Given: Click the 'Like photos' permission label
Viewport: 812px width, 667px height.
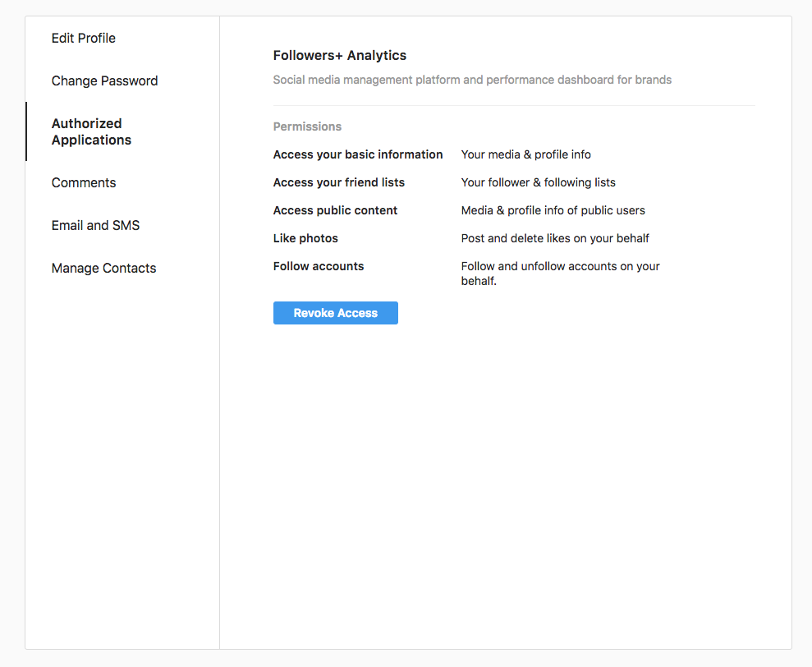Looking at the screenshot, I should (305, 238).
